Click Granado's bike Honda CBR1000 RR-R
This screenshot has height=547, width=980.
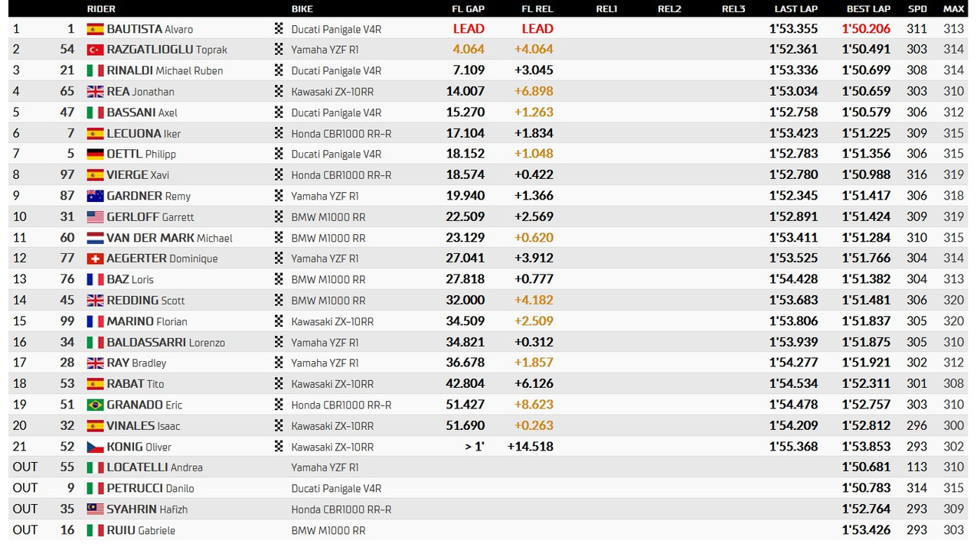point(341,405)
